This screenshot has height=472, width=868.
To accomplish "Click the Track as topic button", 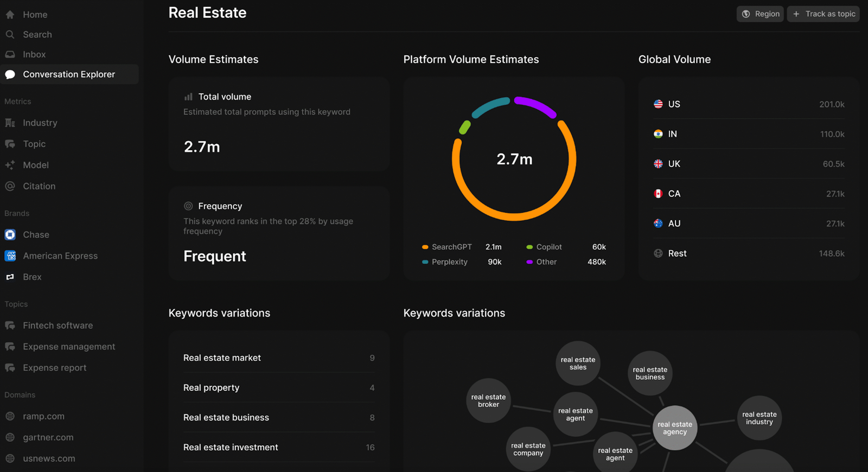I will 824,14.
